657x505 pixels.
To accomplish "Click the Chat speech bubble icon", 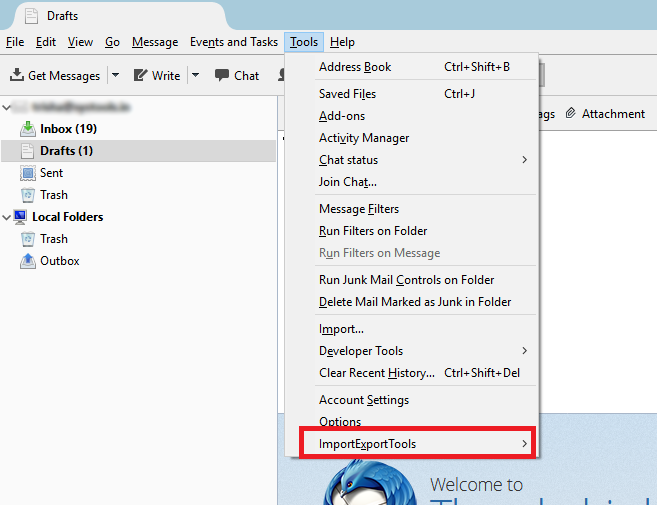I will [x=222, y=75].
